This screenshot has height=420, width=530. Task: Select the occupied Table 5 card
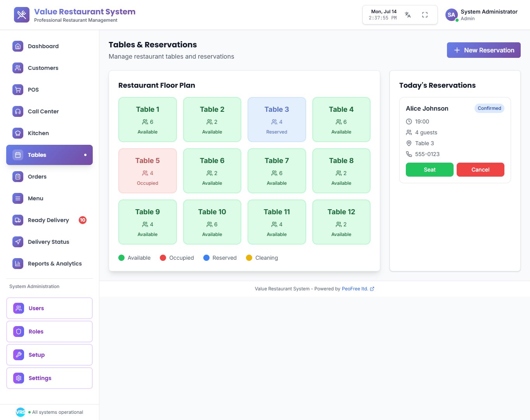click(x=147, y=171)
